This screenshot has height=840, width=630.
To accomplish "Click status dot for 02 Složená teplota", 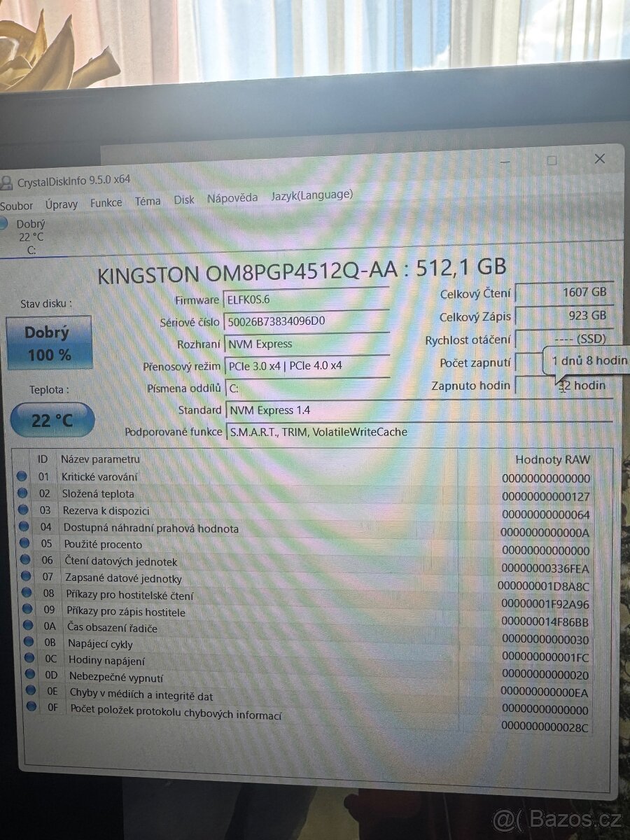I will tap(22, 493).
